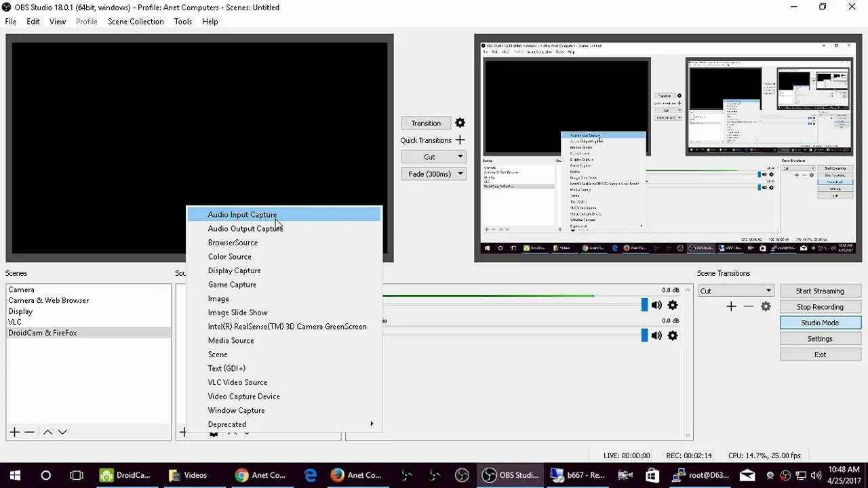Switch to DroidCam on the taskbar
The height and width of the screenshot is (488, 868).
(x=125, y=475)
